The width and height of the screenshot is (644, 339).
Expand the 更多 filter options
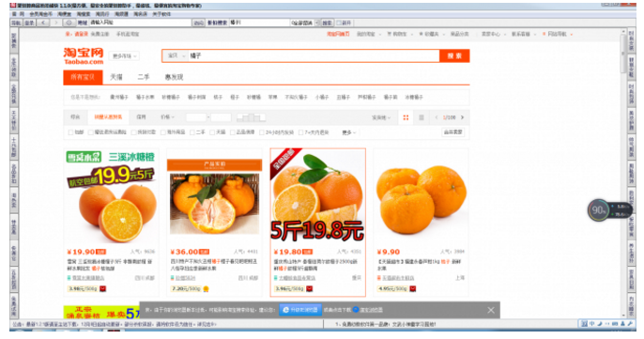coord(348,132)
